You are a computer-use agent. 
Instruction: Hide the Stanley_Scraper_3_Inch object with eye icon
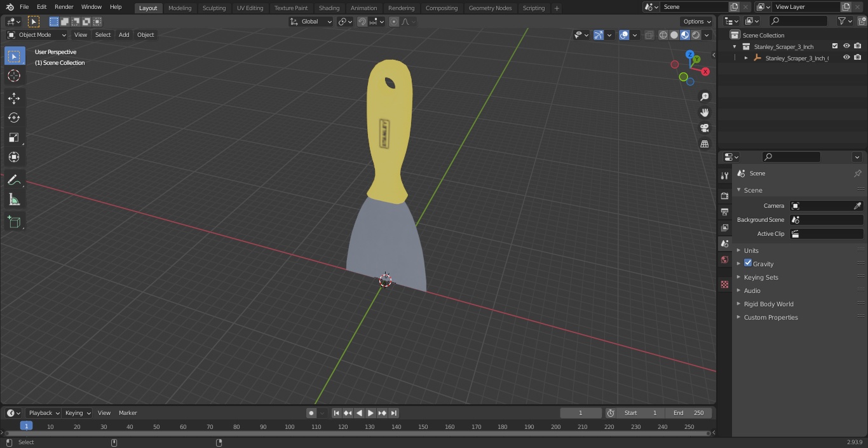pos(846,58)
